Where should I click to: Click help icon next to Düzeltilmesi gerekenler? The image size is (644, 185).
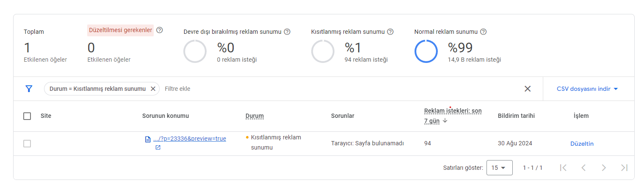(x=160, y=30)
